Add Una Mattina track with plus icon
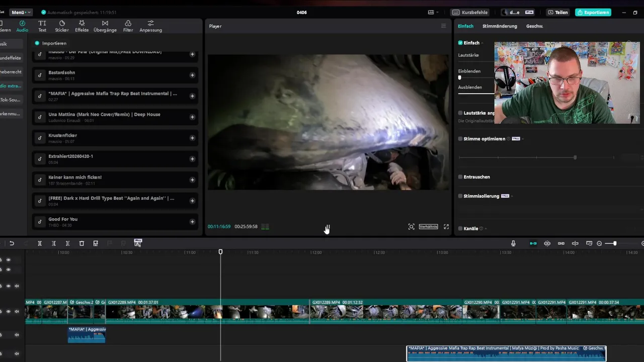 (192, 117)
